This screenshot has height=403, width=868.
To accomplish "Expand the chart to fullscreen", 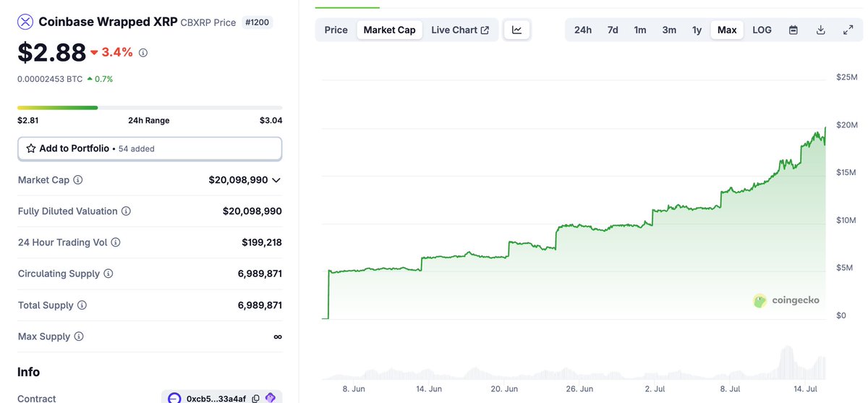I will (848, 30).
